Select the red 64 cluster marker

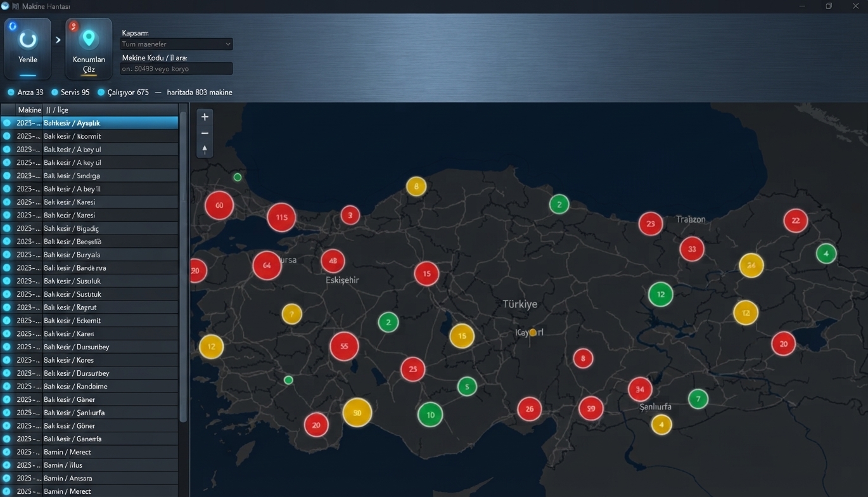(267, 266)
